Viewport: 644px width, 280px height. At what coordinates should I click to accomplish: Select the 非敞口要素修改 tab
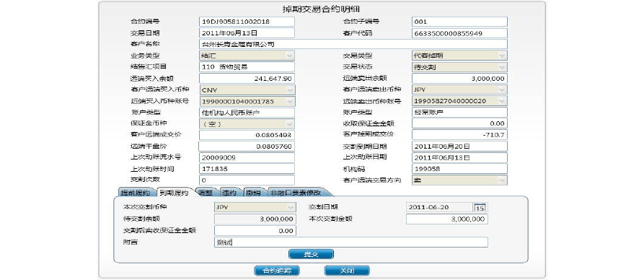tap(297, 192)
